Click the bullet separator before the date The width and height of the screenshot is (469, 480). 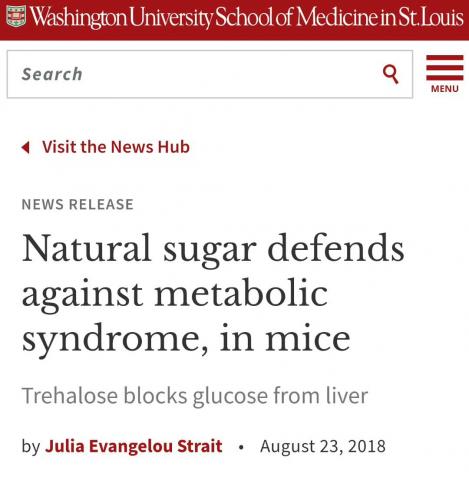click(241, 447)
